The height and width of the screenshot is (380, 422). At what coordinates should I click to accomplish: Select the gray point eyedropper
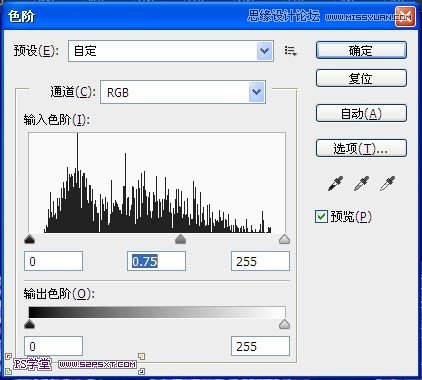(361, 184)
